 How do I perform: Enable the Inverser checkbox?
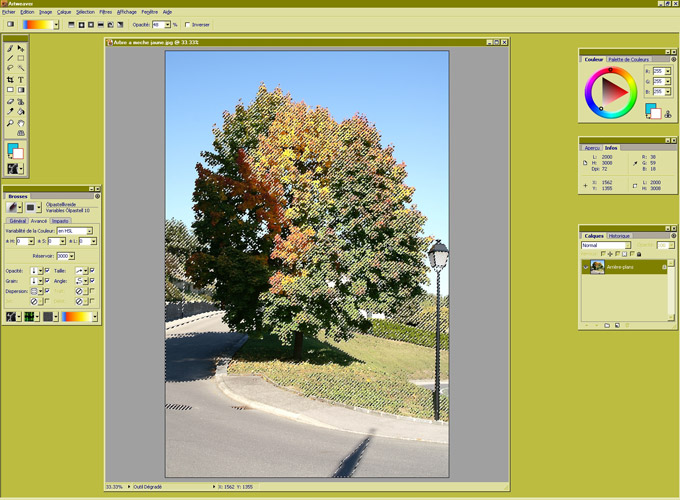click(189, 25)
